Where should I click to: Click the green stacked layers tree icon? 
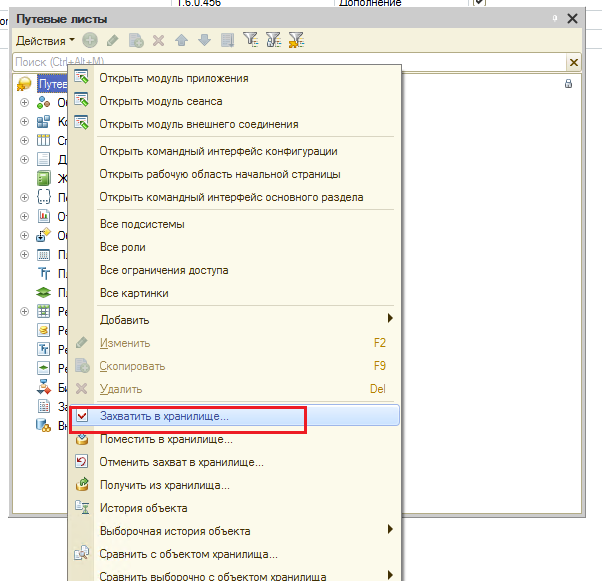click(x=43, y=292)
